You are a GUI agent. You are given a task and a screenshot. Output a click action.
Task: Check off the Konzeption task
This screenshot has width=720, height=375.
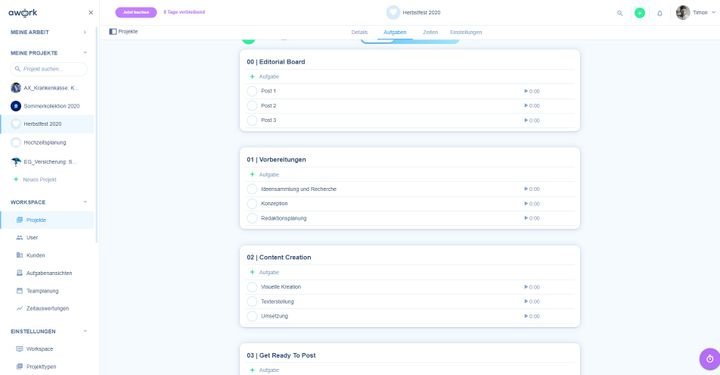pos(252,204)
